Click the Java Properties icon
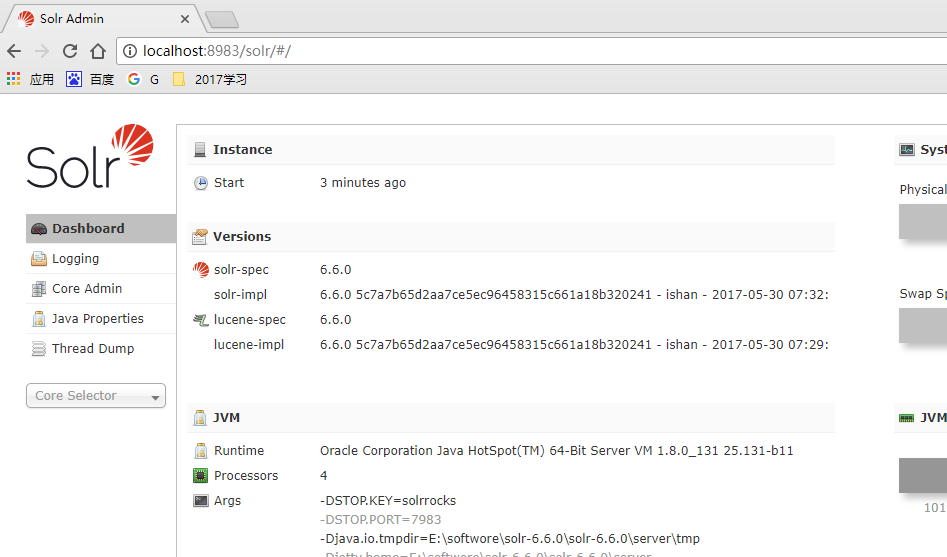 point(39,319)
